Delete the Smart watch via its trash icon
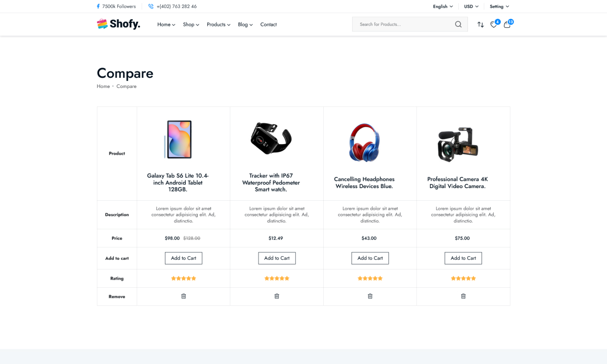This screenshot has width=607, height=364. pyautogui.click(x=277, y=296)
